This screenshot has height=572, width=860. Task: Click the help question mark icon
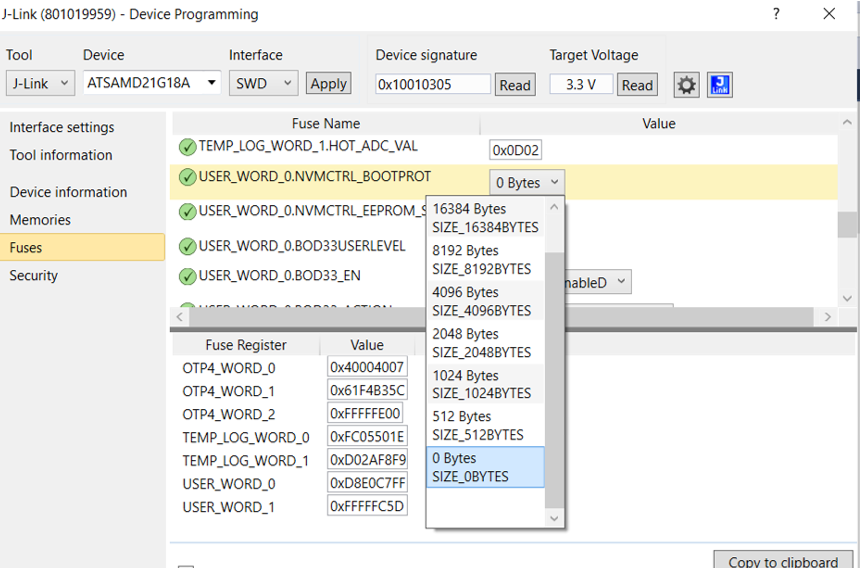tap(777, 14)
